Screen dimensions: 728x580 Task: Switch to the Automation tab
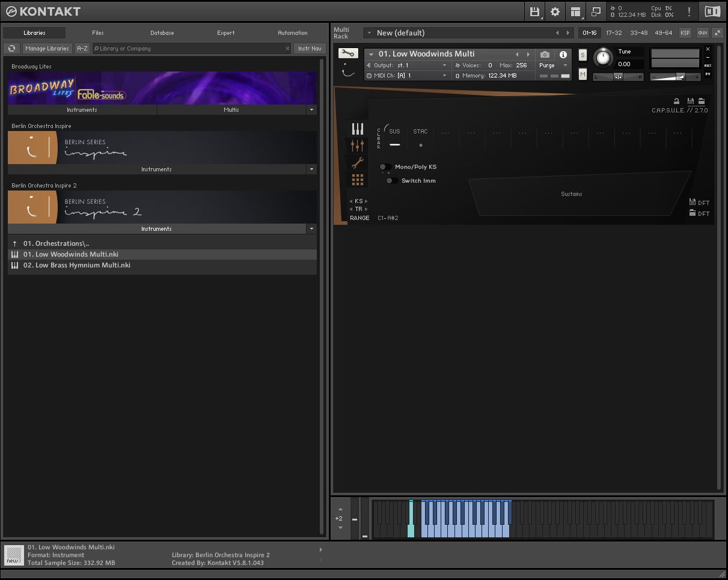[x=293, y=33]
